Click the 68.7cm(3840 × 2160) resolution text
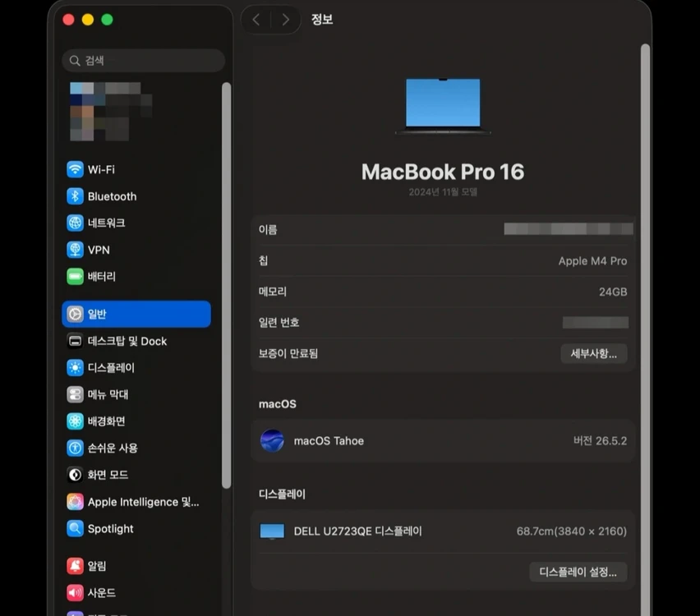Image resolution: width=700 pixels, height=616 pixels. tap(572, 531)
